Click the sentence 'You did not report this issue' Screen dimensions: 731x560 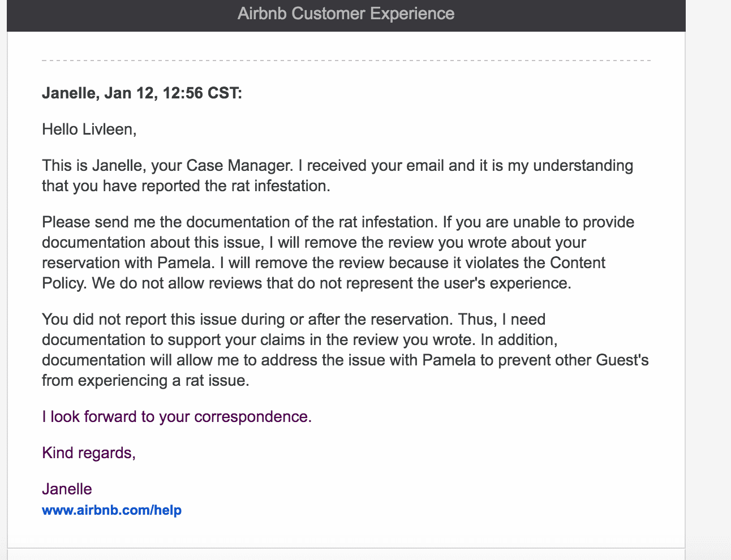coord(139,320)
